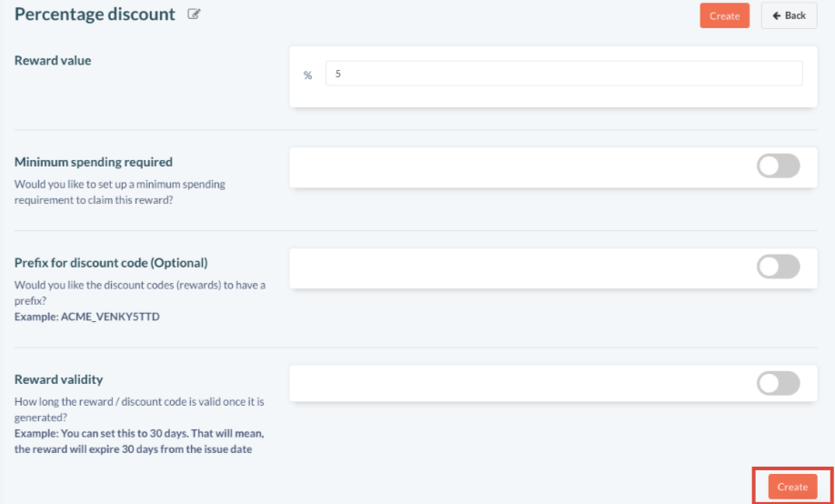Click the 'Example: ACME_VENKY5TTD' text
Viewport: 835px width, 504px height.
pyautogui.click(x=86, y=317)
